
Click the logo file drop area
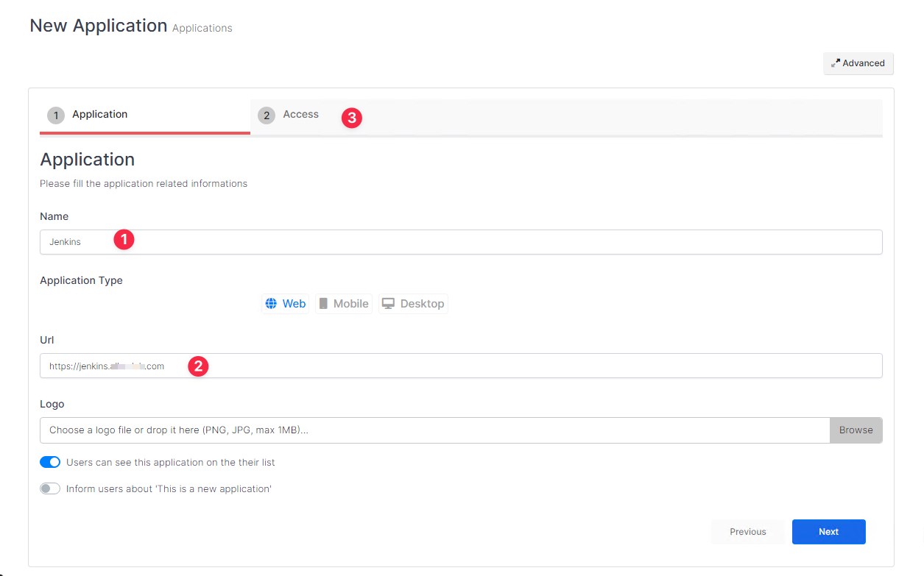434,430
